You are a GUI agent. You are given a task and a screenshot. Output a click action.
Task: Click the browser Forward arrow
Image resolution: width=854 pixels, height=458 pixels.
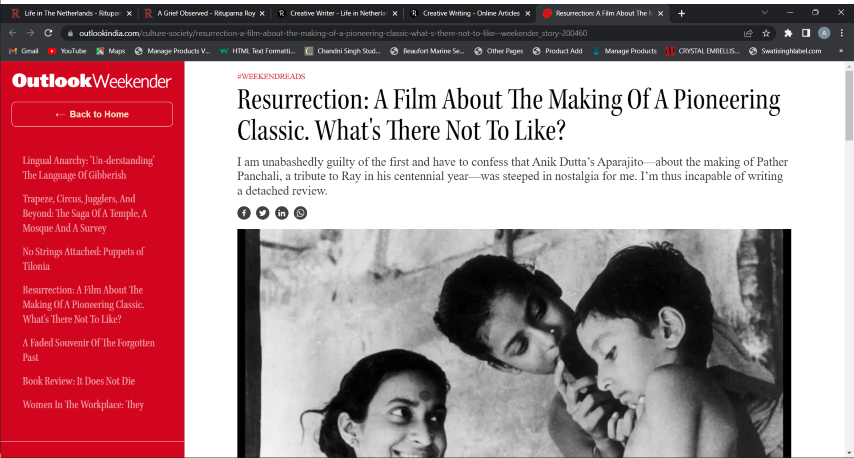click(x=30, y=33)
